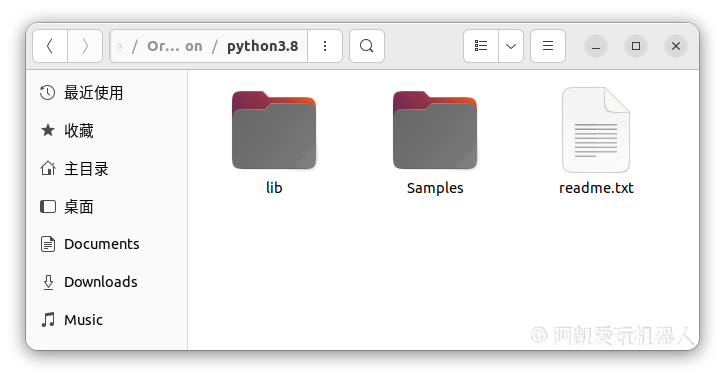The width and height of the screenshot is (725, 379).
Task: Open the three-dot path options menu
Action: (325, 46)
